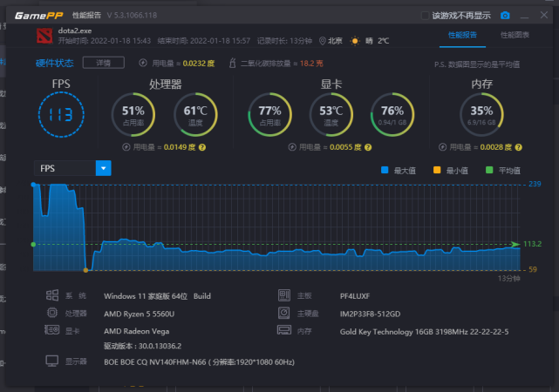The image size is (559, 392).
Task: Click the help icon next to 0.0055 度
Action: (x=368, y=147)
